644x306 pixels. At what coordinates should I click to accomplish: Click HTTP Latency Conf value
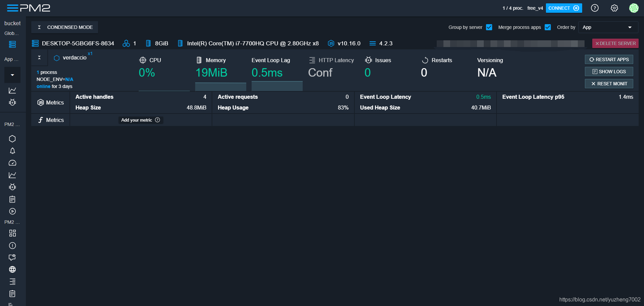coord(320,73)
